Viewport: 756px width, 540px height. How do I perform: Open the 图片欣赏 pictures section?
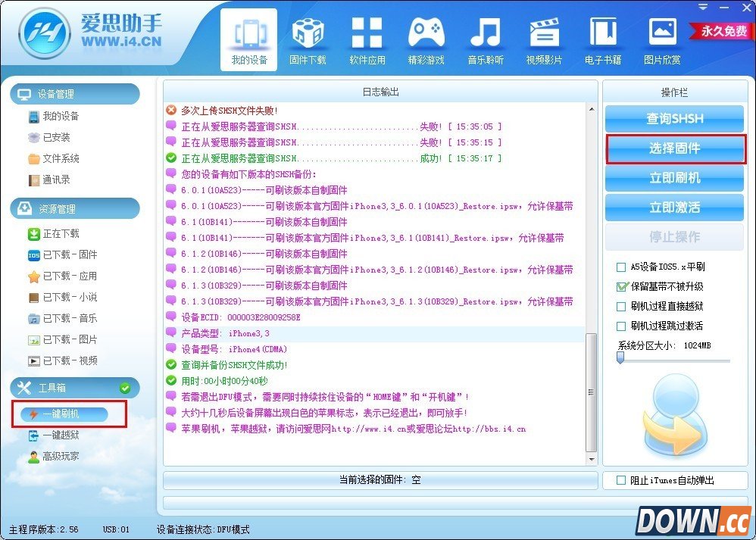point(662,38)
